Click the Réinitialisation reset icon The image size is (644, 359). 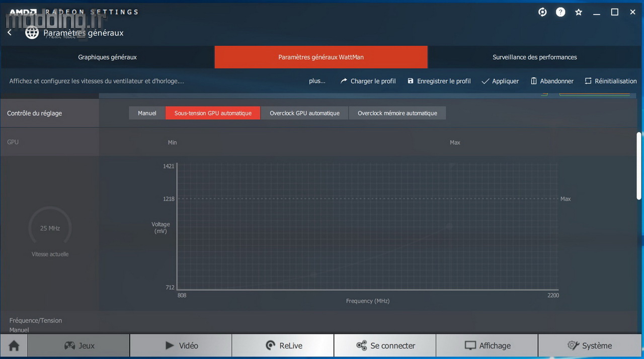[588, 81]
